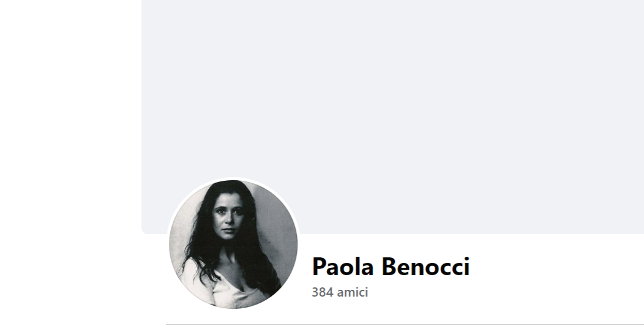The height and width of the screenshot is (326, 644).
Task: Click the number 384 in the friends count
Action: point(323,292)
